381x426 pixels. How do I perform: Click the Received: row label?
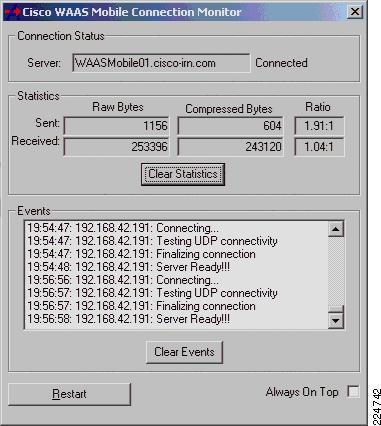[35, 141]
